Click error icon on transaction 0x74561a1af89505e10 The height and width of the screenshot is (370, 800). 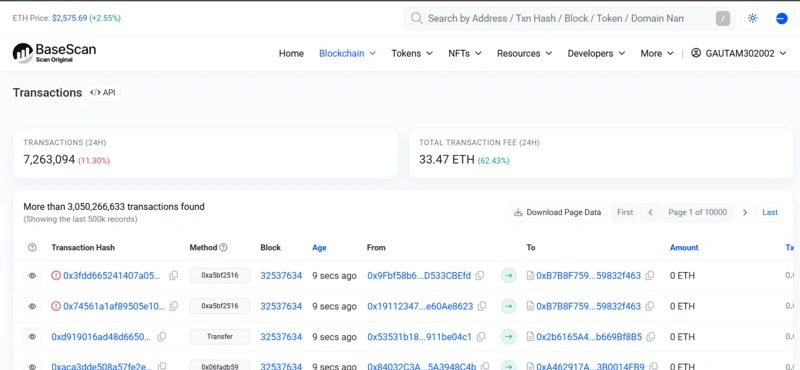(x=56, y=306)
